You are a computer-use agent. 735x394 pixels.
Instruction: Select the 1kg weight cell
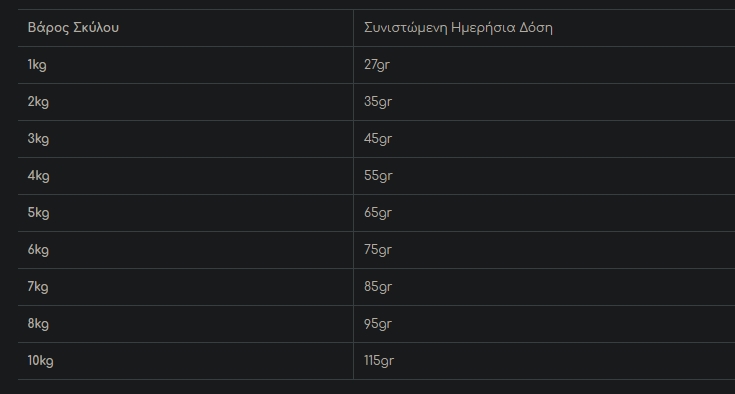pos(186,65)
